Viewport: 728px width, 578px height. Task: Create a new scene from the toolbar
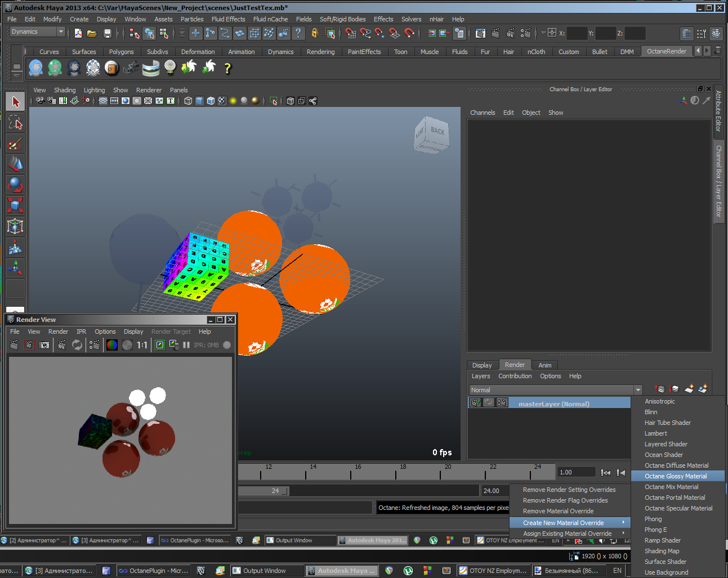(x=78, y=33)
